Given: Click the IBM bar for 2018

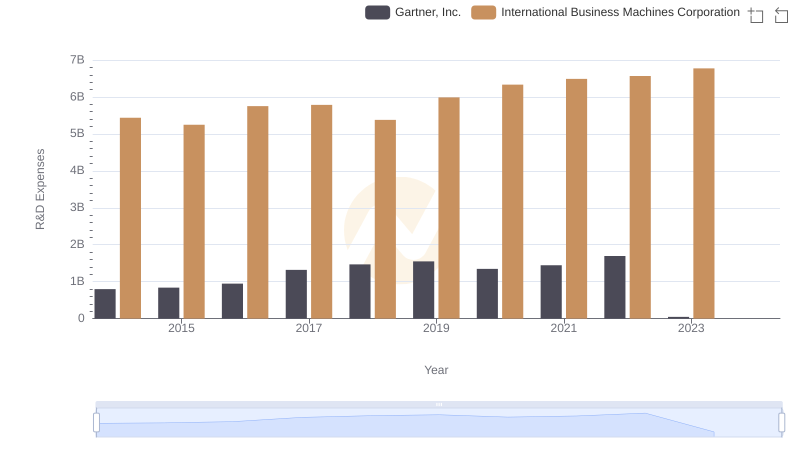Looking at the screenshot, I should pos(385,219).
